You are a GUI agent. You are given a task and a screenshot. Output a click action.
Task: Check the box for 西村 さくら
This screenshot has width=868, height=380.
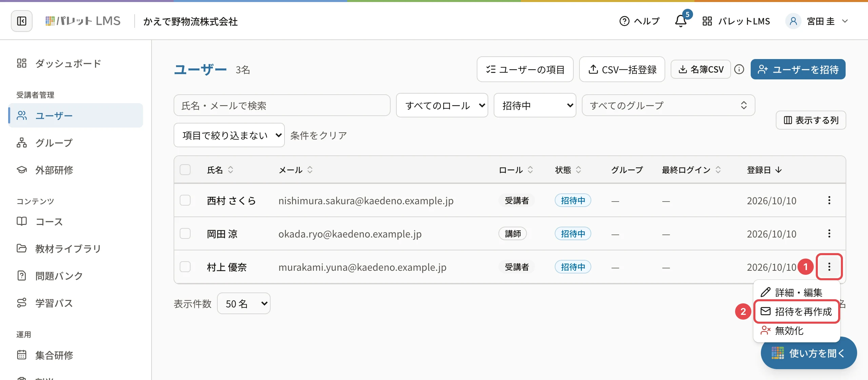coord(185,200)
